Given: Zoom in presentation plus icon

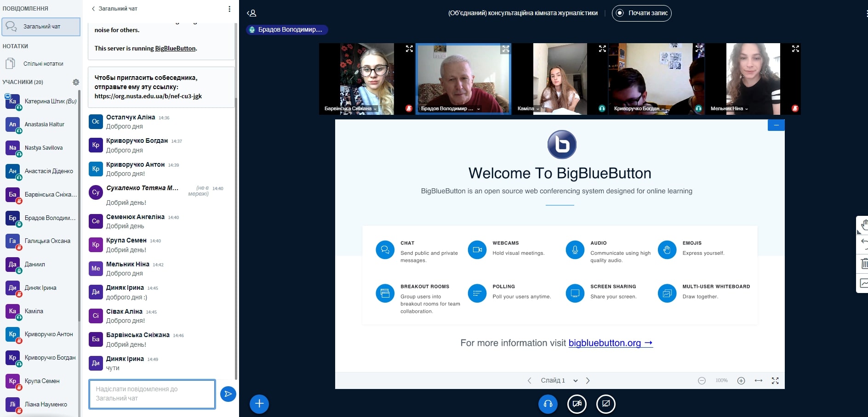Looking at the screenshot, I should tap(741, 380).
